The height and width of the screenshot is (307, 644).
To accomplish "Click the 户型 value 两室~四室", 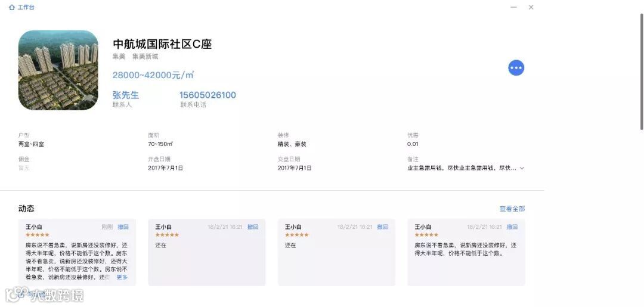I will click(x=31, y=144).
